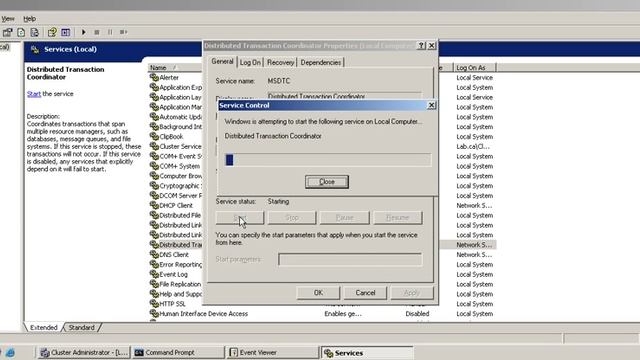Click the Stop Service square icon

tap(97, 32)
